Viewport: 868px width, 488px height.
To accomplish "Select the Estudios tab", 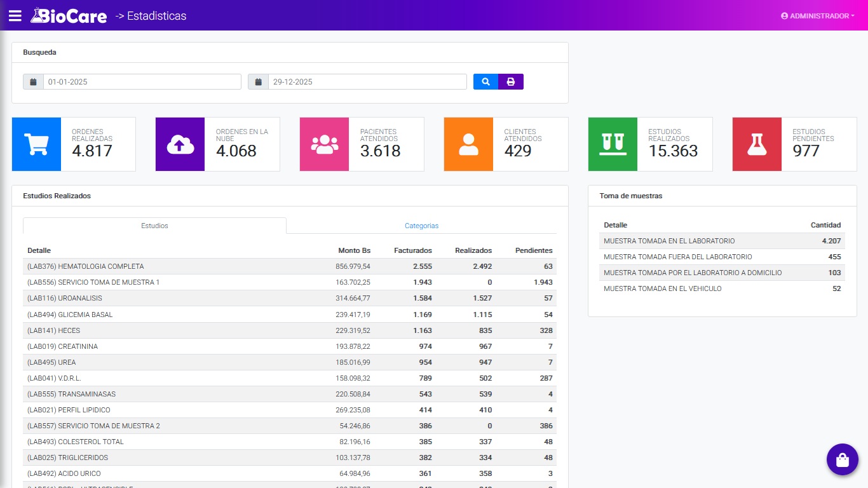I will (154, 226).
